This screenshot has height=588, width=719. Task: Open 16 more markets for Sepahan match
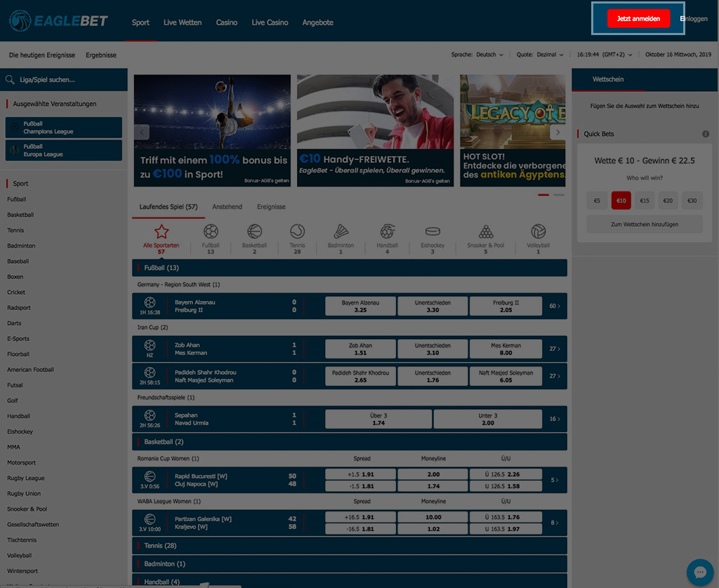tap(555, 419)
